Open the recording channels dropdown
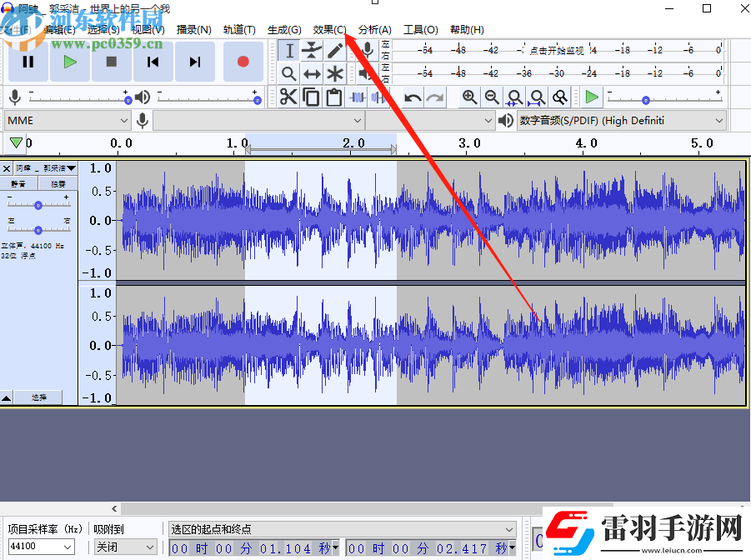This screenshot has width=751, height=560. (429, 121)
